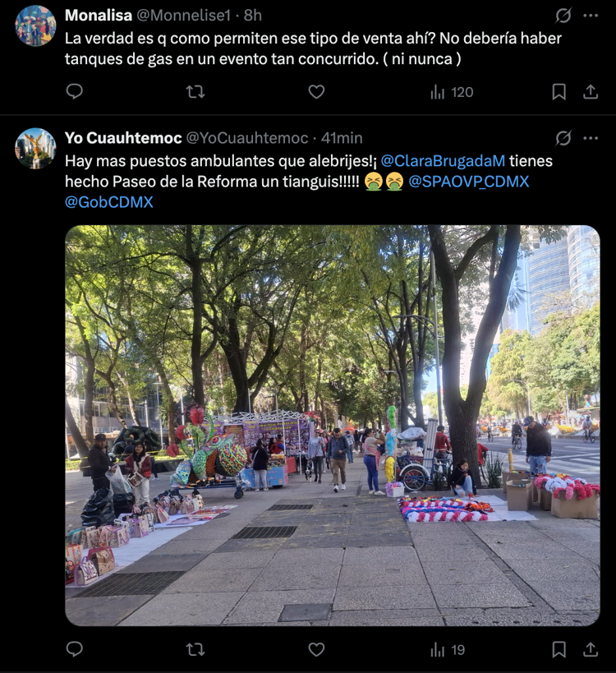616x673 pixels.
Task: Open @ClaraBrugadaM mention link
Action: point(443,161)
